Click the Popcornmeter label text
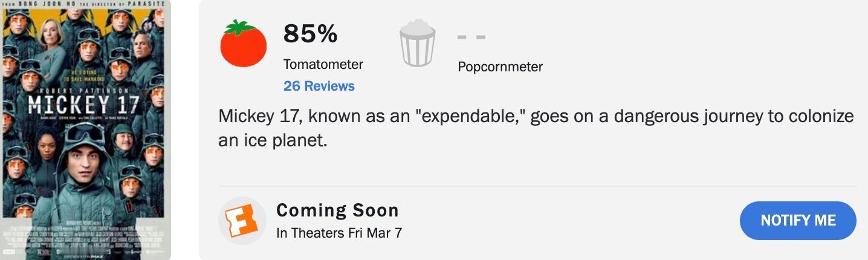This screenshot has width=868, height=260. point(500,67)
